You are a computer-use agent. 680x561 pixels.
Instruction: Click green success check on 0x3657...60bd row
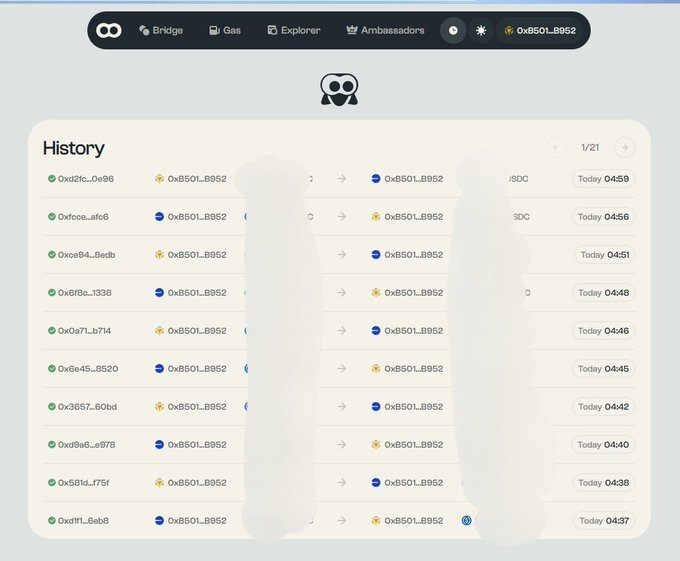point(52,407)
